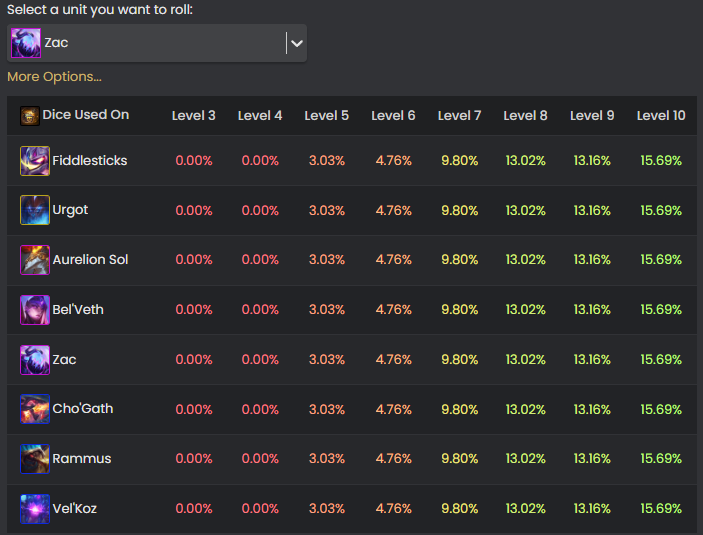
Task: Click the 'Select a unit you want to roll:' label
Action: [x=100, y=10]
